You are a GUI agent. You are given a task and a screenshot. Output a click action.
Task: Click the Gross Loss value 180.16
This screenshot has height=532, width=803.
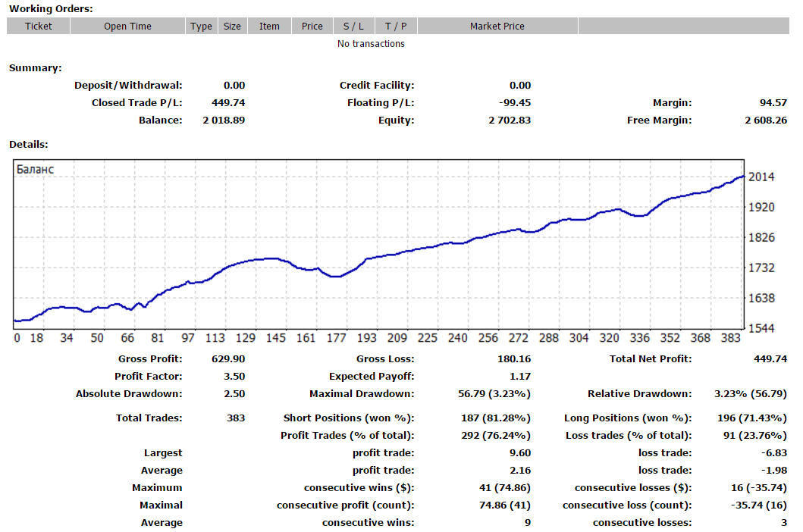[514, 359]
